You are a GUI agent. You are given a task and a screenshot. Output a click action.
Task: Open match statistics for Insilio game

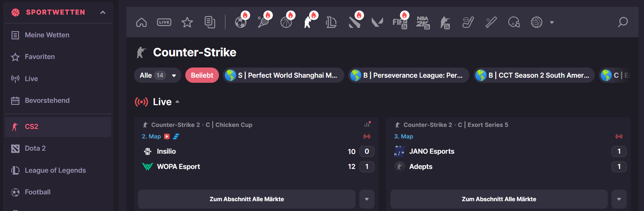coord(367,124)
